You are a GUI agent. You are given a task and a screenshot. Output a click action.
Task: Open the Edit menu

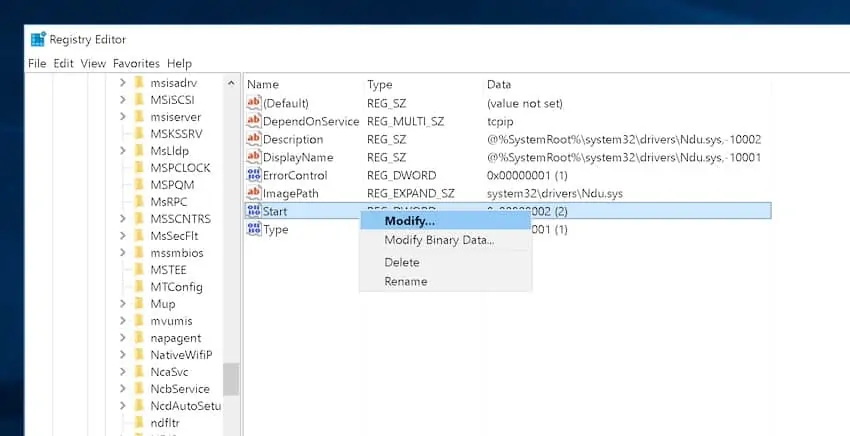coord(63,63)
